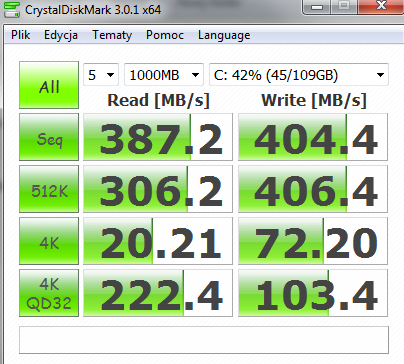
Task: Select the 4K write result 72.20
Action: coord(313,241)
